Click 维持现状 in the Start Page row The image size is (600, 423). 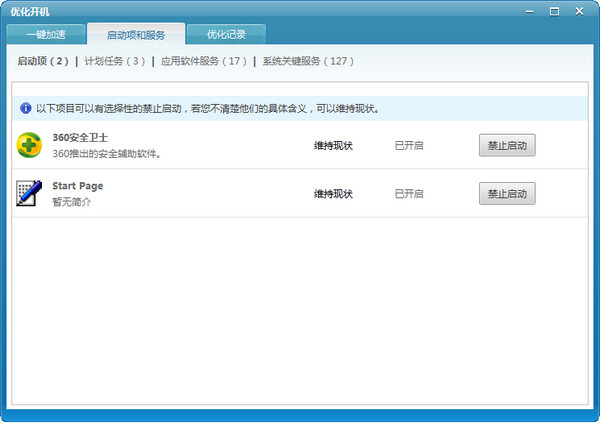pyautogui.click(x=333, y=194)
